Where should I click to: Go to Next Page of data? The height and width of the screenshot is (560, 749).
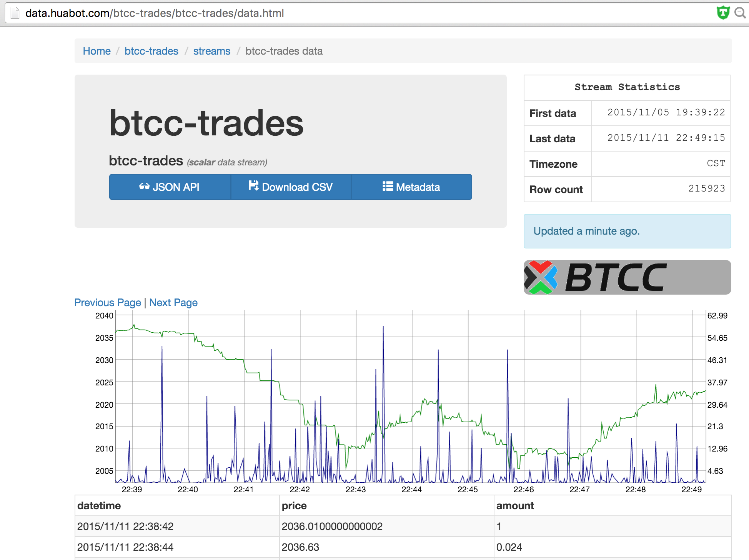(x=173, y=303)
